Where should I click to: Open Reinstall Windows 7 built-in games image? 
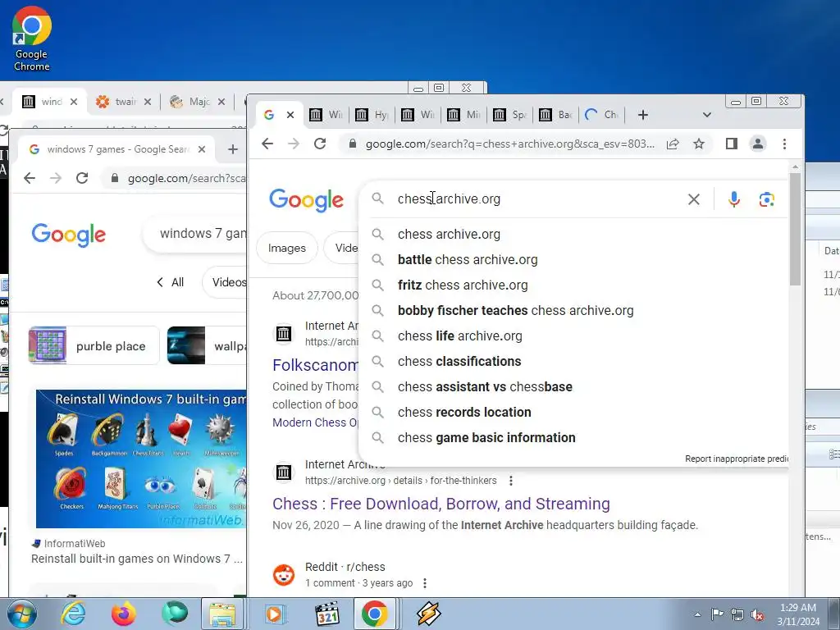point(141,459)
